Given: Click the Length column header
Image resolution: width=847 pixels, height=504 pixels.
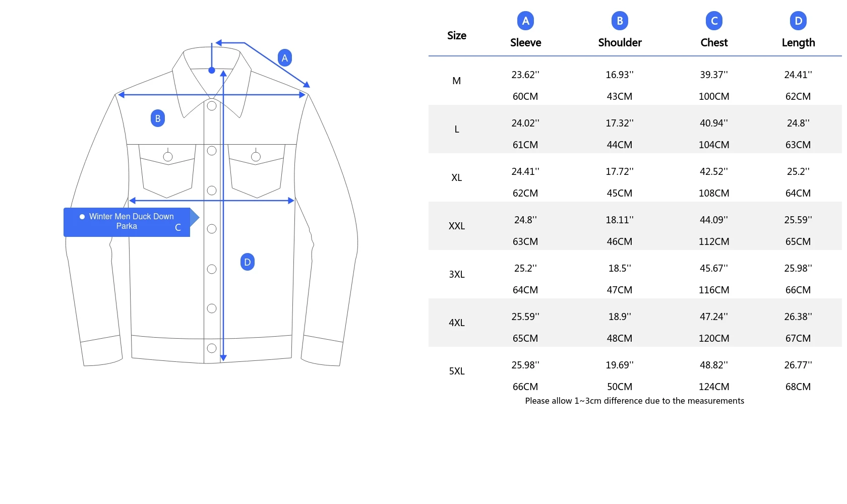Looking at the screenshot, I should 798,43.
